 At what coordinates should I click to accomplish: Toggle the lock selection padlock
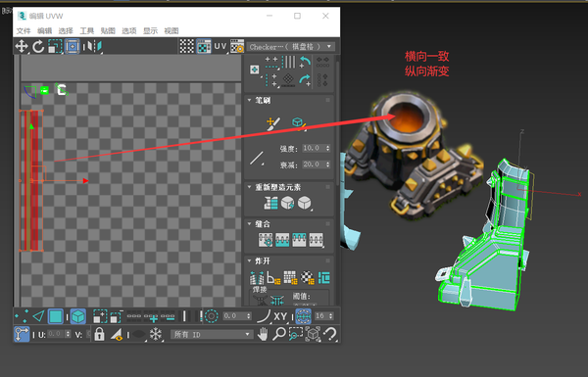[99, 334]
